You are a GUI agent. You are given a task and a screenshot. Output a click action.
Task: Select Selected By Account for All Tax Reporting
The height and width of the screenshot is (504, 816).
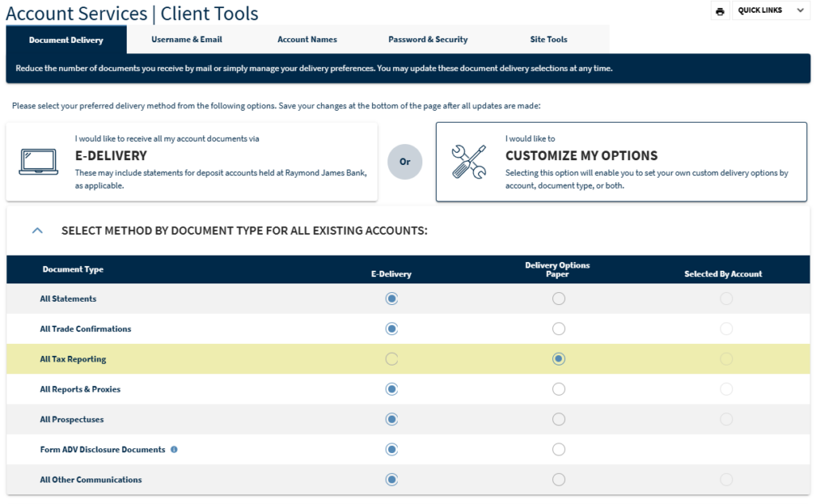pyautogui.click(x=726, y=359)
